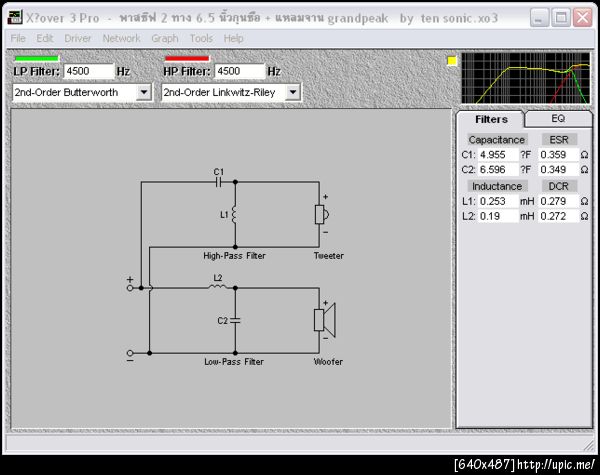Click the 2nd-Order Linkwitz-Riley combo box
600x475 pixels.
(231, 92)
